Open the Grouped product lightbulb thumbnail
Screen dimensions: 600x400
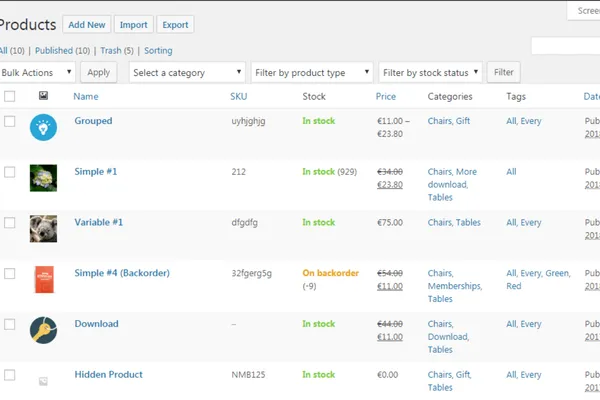tap(43, 127)
